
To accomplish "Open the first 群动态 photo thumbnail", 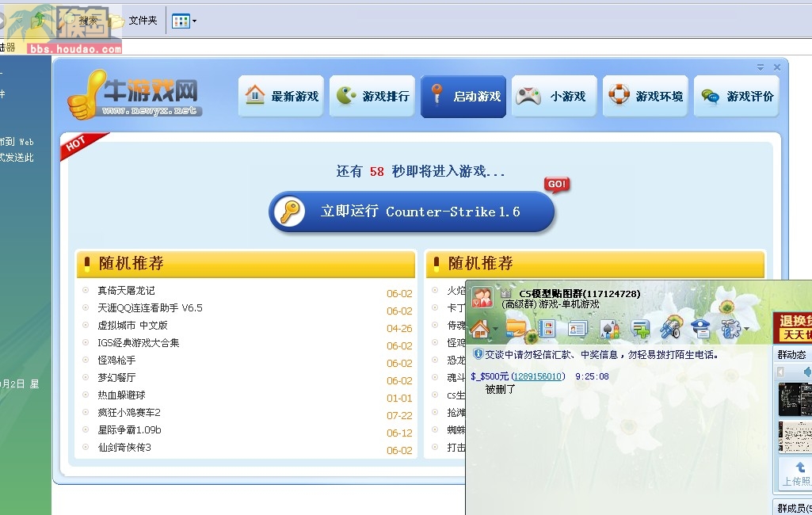I will (795, 399).
